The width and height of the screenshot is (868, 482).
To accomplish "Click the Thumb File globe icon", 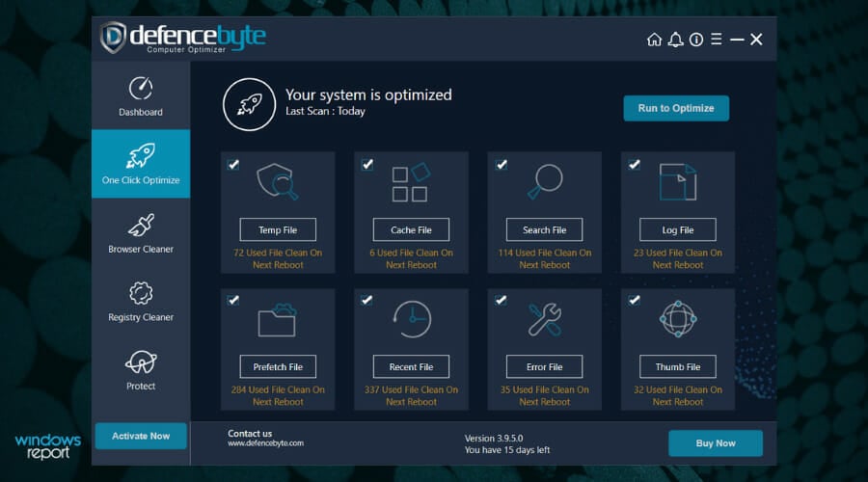I will (x=678, y=319).
